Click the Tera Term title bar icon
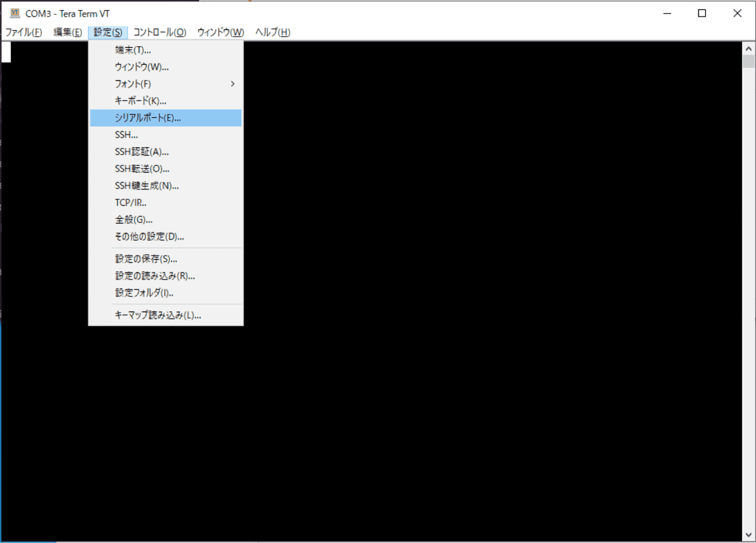Viewport: 756px width, 543px height. (x=15, y=13)
